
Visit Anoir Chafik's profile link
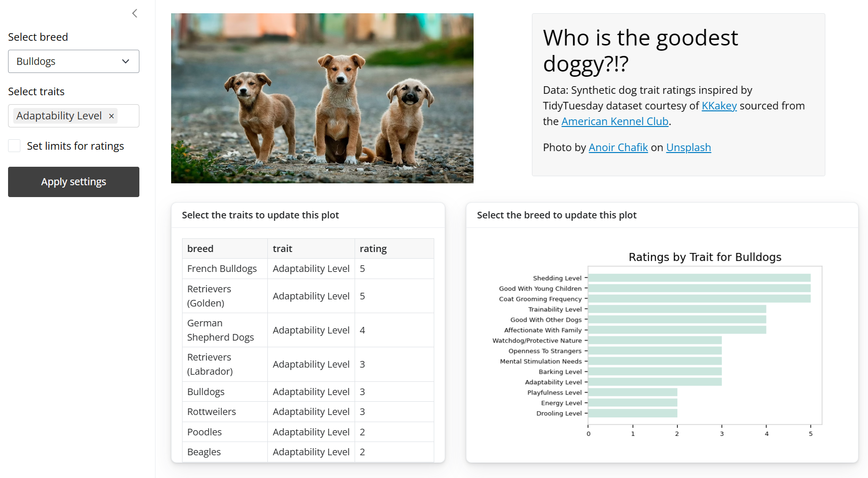(618, 147)
